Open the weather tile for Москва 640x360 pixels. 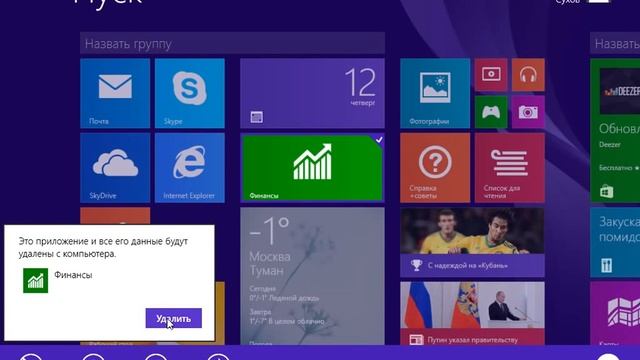point(312,276)
